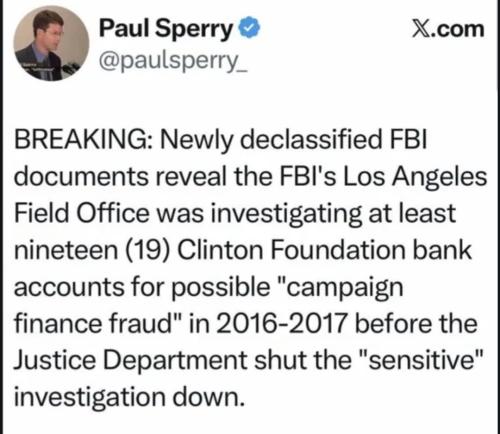
Task: Click the quoted word "campaign
Action: [341, 288]
